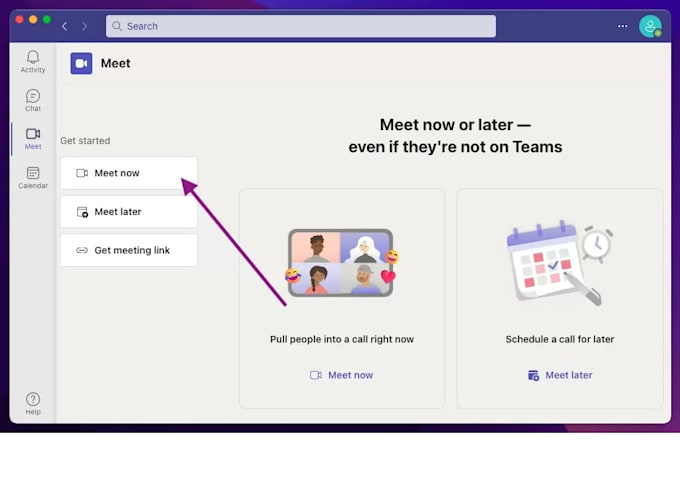The width and height of the screenshot is (680, 484).
Task: Open Help at the sidebar bottom
Action: [33, 403]
